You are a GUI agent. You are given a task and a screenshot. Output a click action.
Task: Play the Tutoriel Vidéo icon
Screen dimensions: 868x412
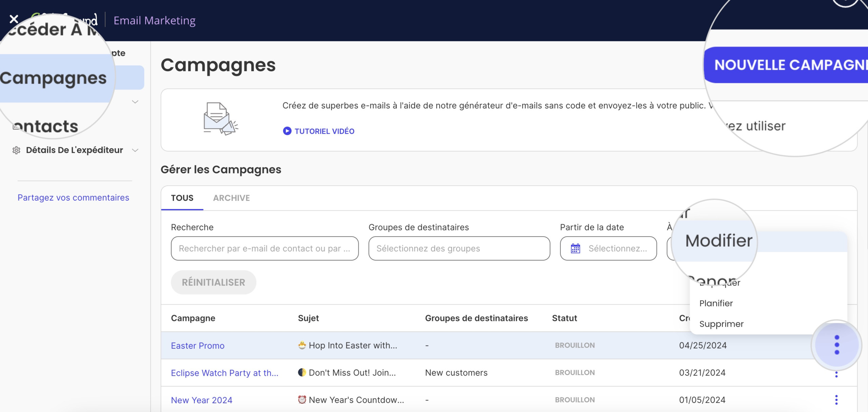[287, 131]
